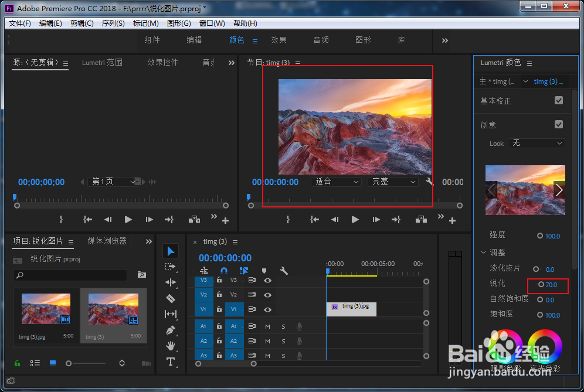The width and height of the screenshot is (584, 392).
Task: Toggle V1 track output eye
Action: 267,309
